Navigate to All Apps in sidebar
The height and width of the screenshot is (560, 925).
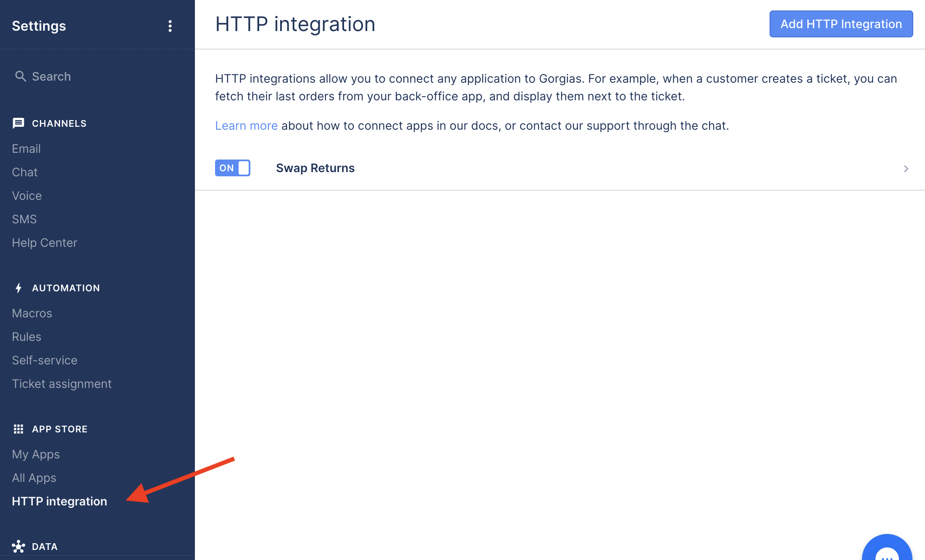(34, 477)
